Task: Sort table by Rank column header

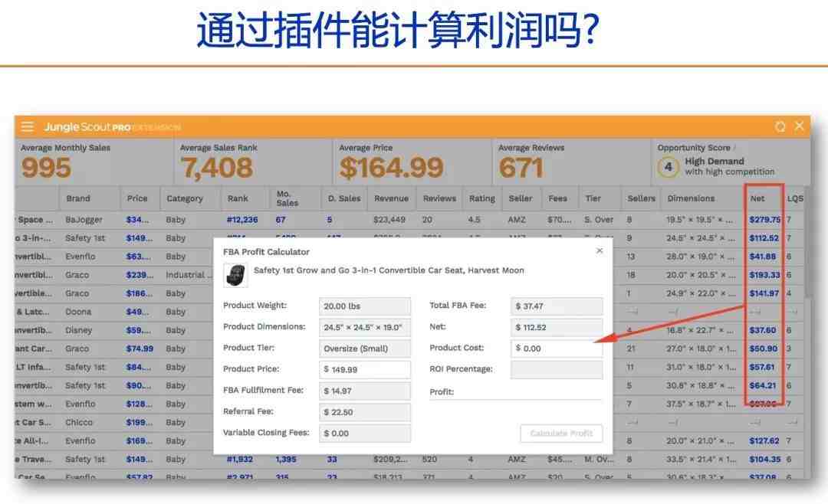Action: pyautogui.click(x=238, y=198)
